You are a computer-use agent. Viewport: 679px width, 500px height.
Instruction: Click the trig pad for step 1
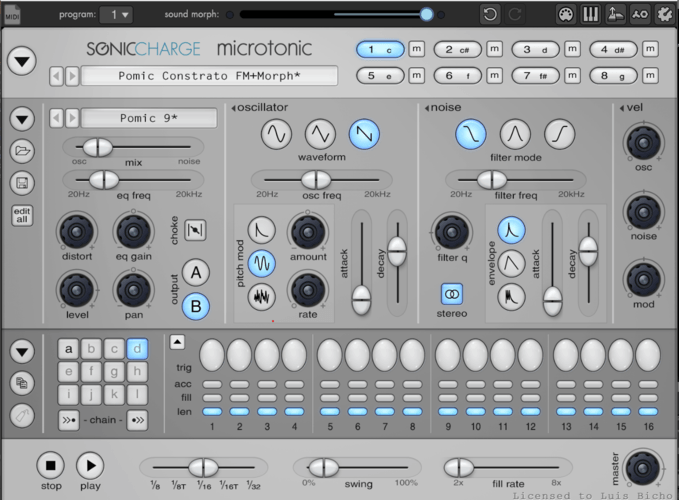click(212, 355)
